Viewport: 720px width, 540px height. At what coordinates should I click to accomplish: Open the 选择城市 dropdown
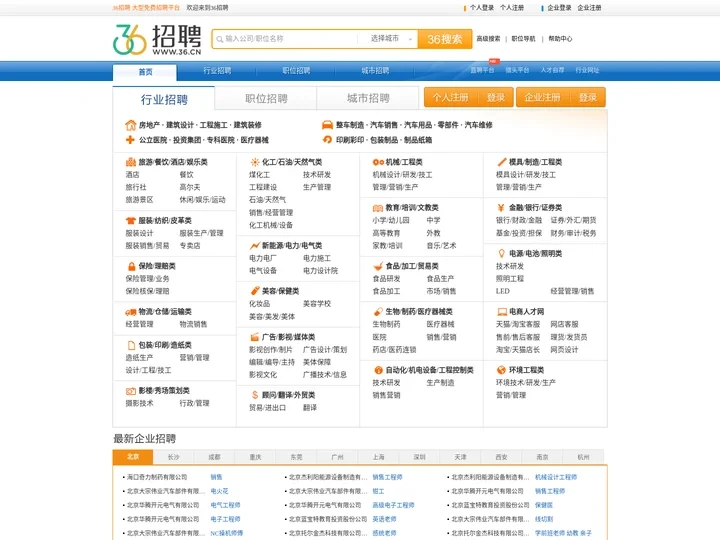390,39
